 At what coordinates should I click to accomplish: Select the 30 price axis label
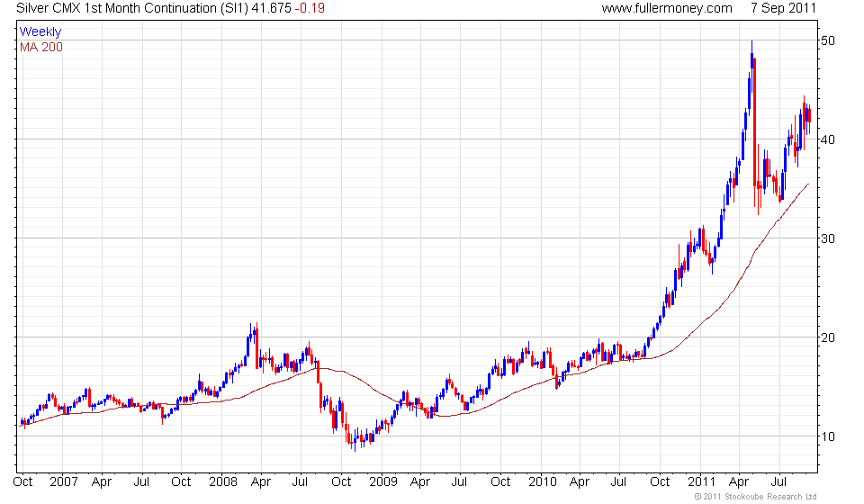point(828,239)
